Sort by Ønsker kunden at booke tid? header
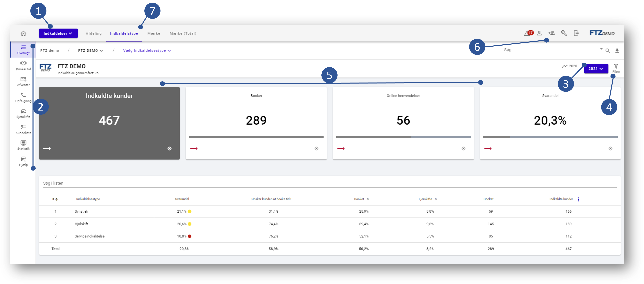 271,199
